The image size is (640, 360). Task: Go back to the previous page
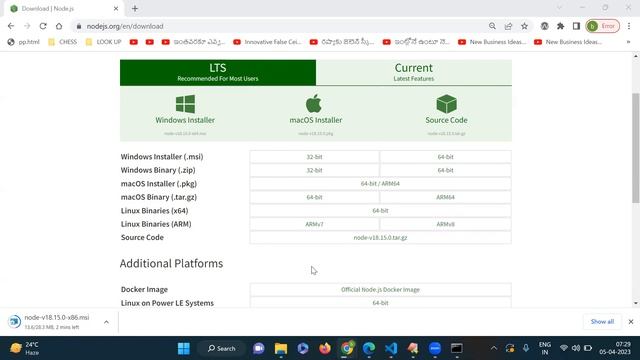(x=11, y=26)
